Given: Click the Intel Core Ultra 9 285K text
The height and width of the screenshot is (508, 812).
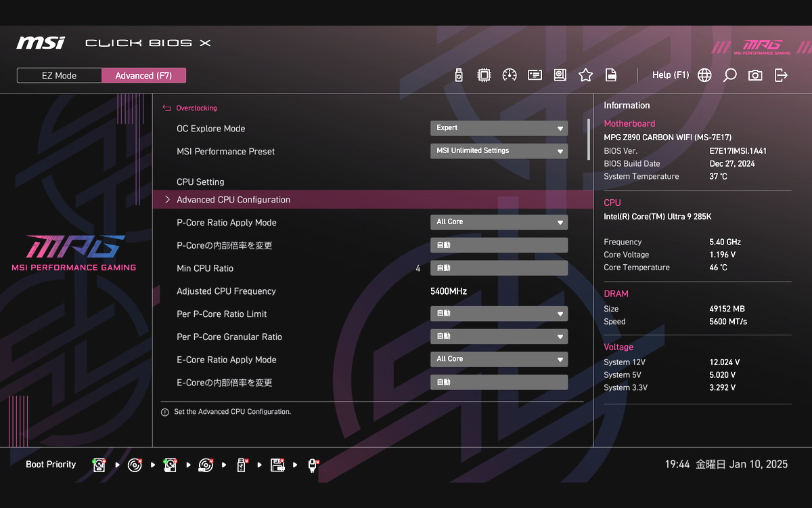Looking at the screenshot, I should 658,217.
